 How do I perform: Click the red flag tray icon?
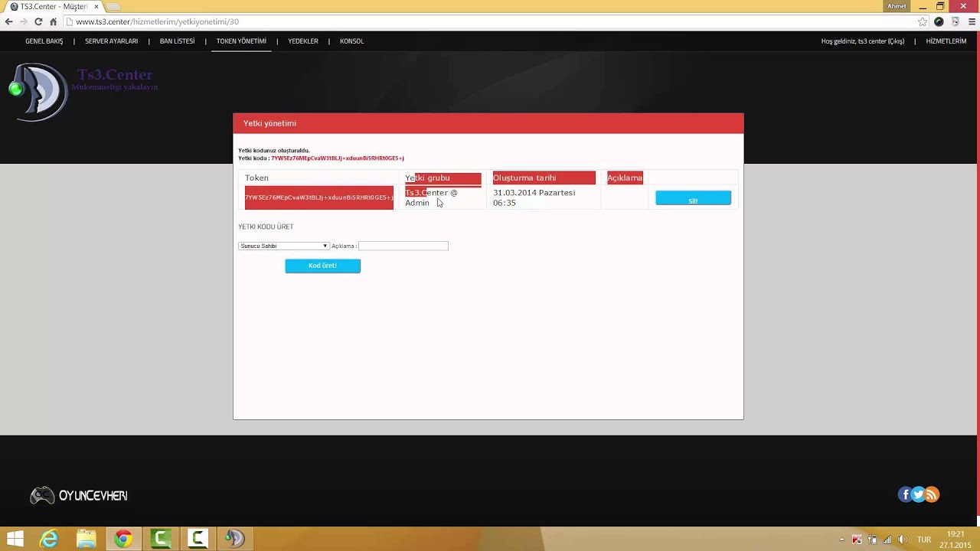point(857,540)
